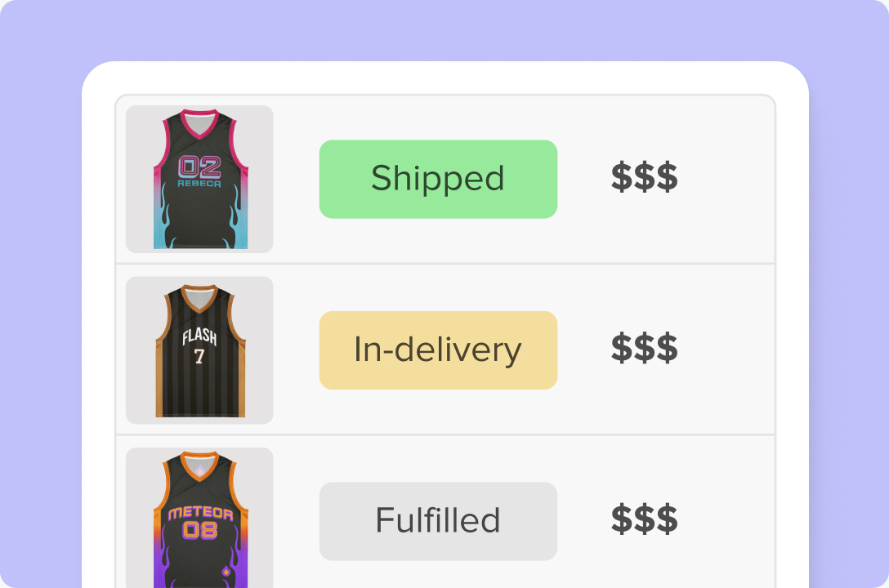889x588 pixels.
Task: Click the number 7 on the Flash jersey
Action: [199, 357]
